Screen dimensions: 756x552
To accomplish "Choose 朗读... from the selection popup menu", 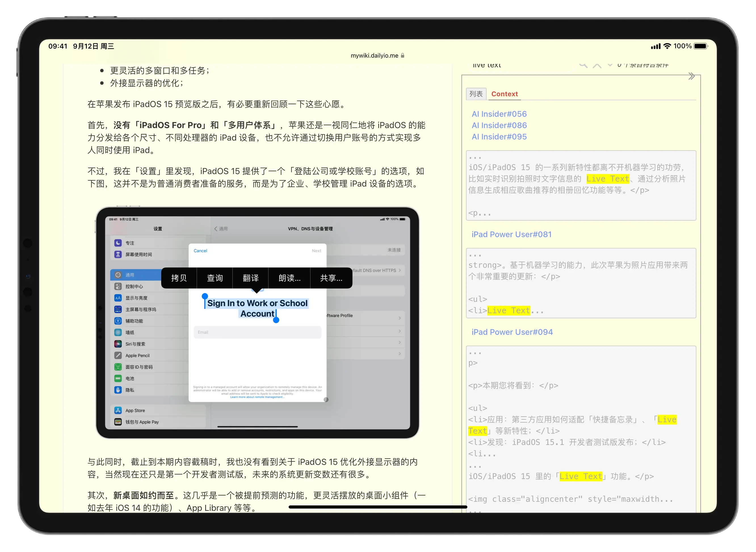I will pyautogui.click(x=289, y=278).
